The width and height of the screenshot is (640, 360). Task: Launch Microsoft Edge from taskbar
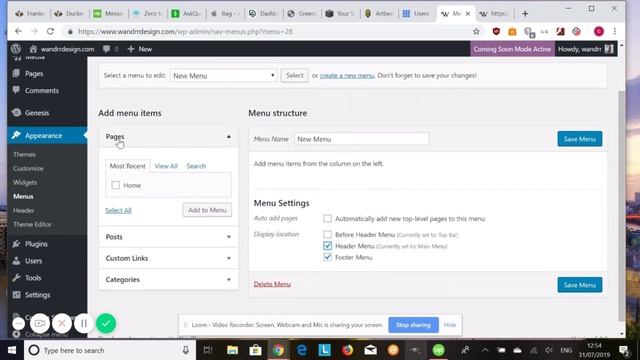pos(302,350)
